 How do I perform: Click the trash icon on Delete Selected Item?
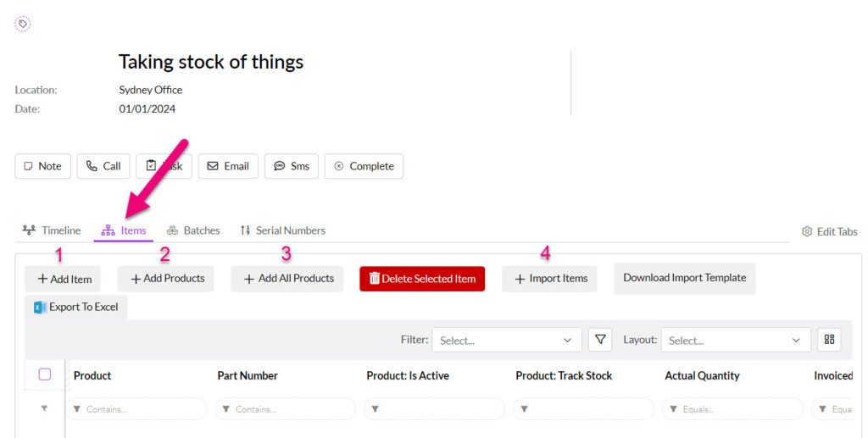coord(374,278)
